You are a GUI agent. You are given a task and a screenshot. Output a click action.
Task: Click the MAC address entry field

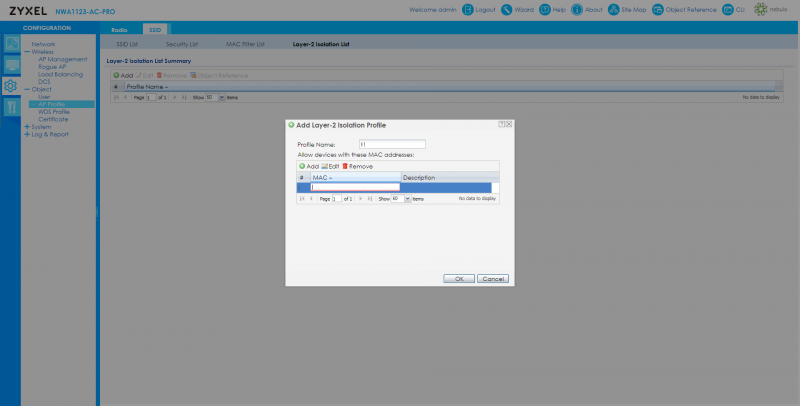click(356, 187)
